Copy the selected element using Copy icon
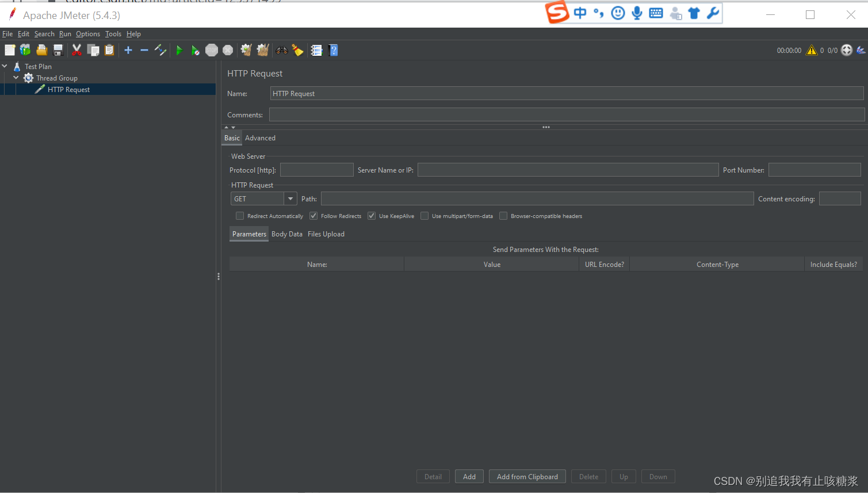Viewport: 868px width, 493px height. click(x=93, y=51)
